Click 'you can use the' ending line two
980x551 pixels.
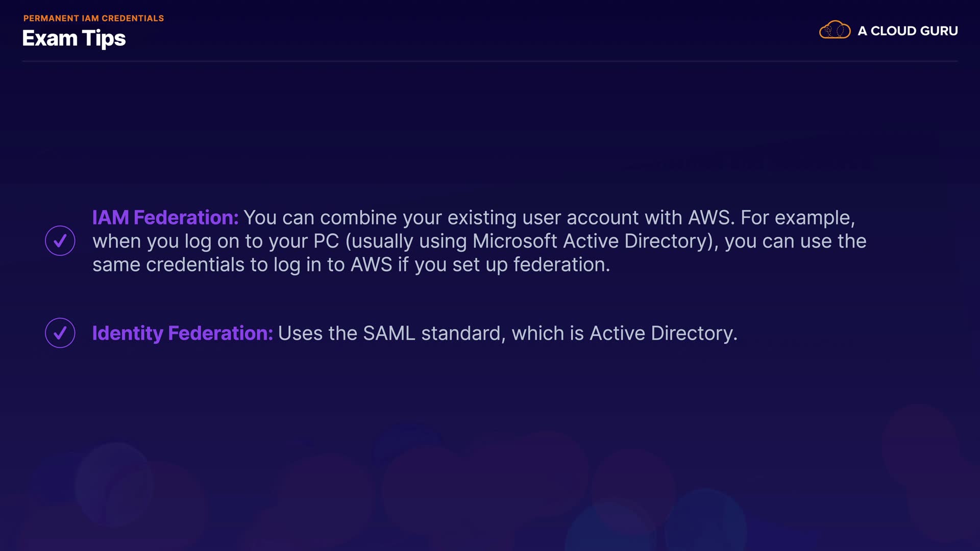coord(795,241)
